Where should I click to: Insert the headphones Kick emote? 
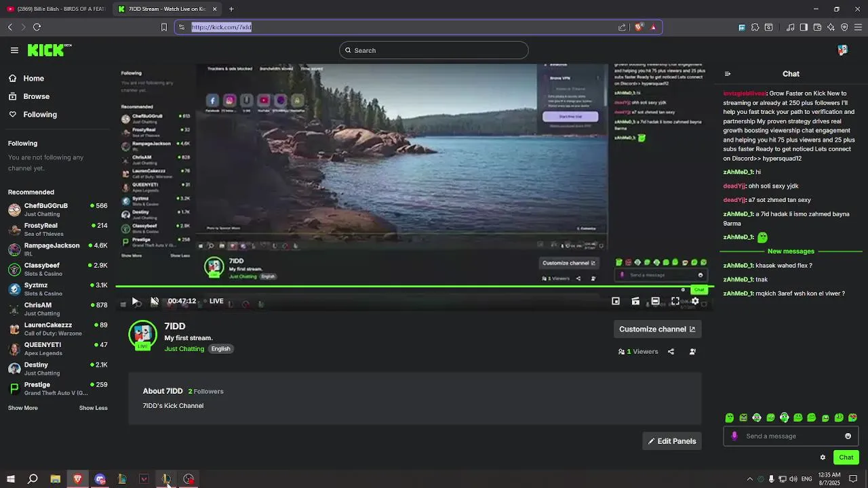pyautogui.click(x=784, y=418)
